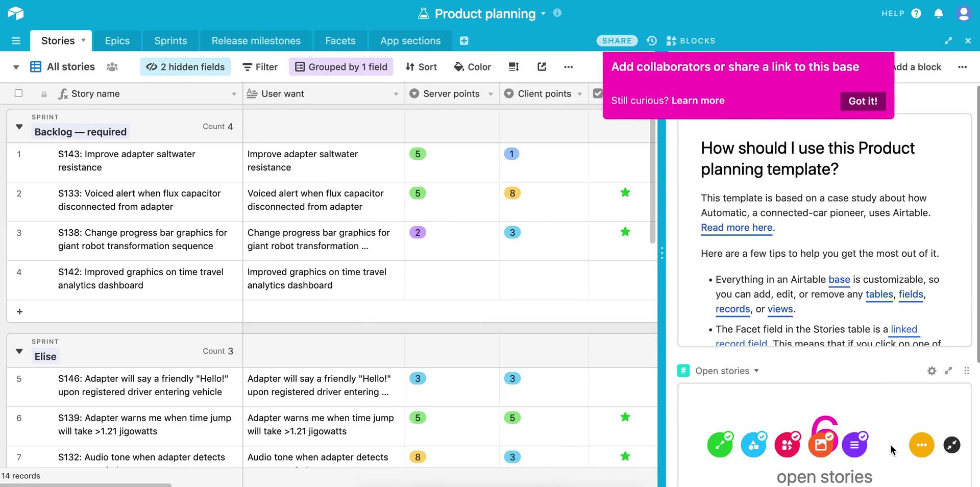Open Open stories block settings gear
The width and height of the screenshot is (980, 487).
click(x=932, y=371)
